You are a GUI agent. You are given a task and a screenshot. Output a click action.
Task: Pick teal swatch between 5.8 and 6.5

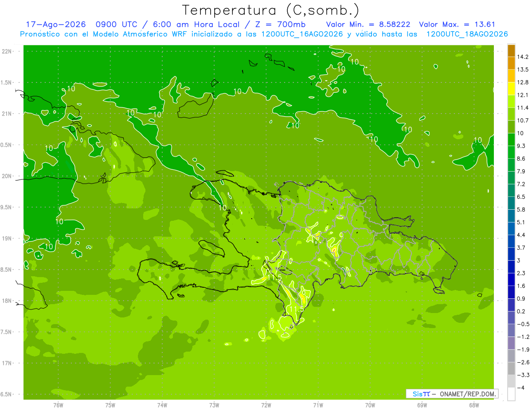click(511, 203)
